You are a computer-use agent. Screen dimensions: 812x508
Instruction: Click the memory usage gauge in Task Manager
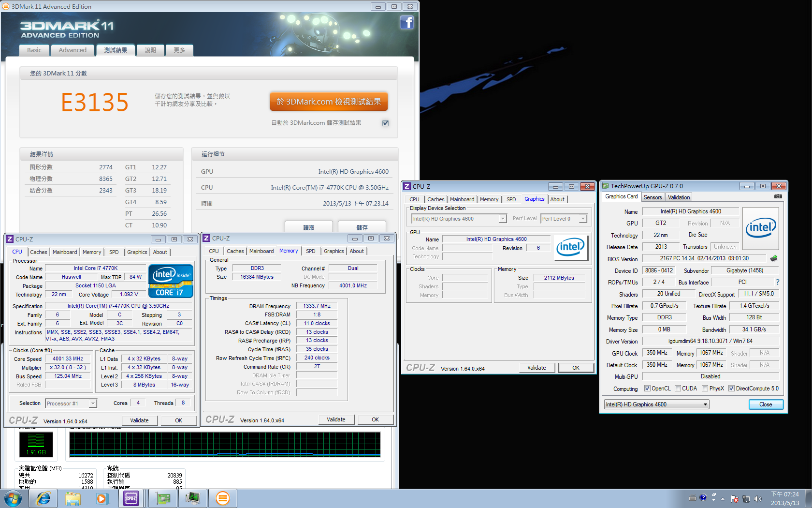pyautogui.click(x=36, y=444)
